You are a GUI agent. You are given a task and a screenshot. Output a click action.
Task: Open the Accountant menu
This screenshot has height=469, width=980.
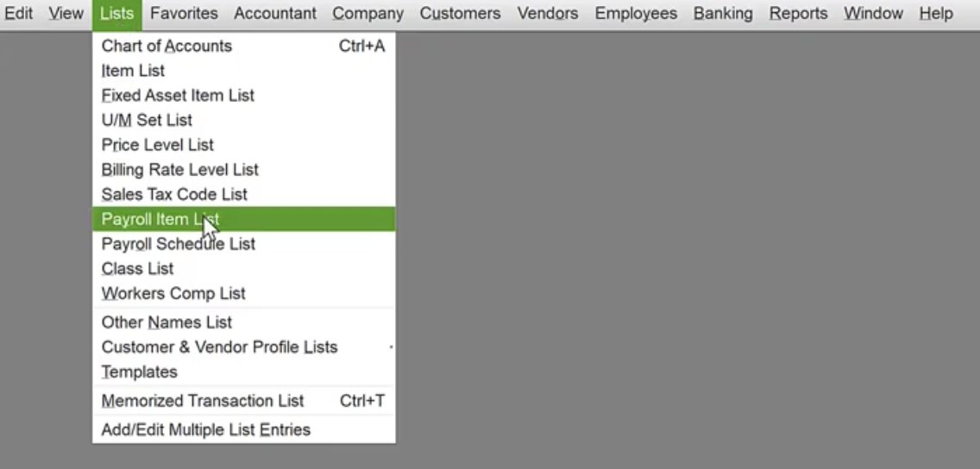click(275, 14)
